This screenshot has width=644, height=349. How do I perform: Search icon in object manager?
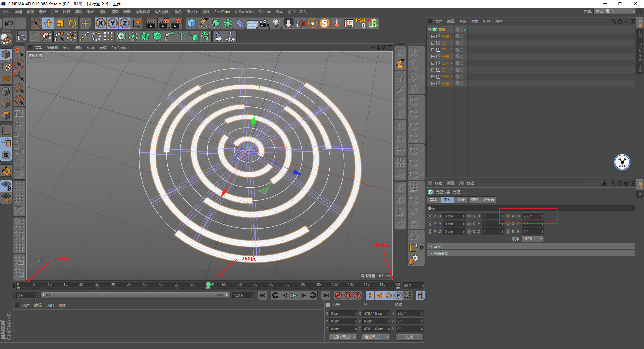click(x=614, y=21)
